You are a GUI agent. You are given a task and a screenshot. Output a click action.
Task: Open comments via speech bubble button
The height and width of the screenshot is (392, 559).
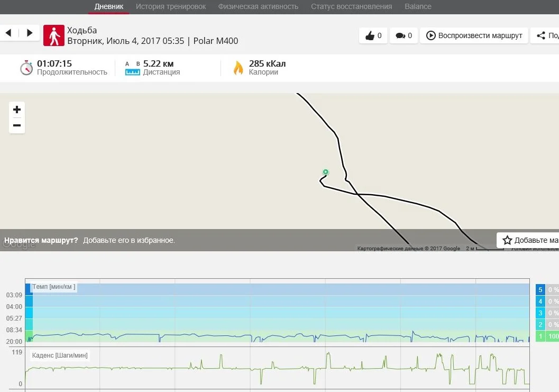404,35
